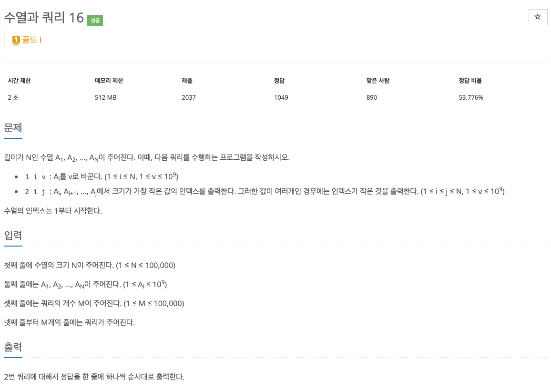
Task: Select the 문제 section heading
Action: click(13, 128)
